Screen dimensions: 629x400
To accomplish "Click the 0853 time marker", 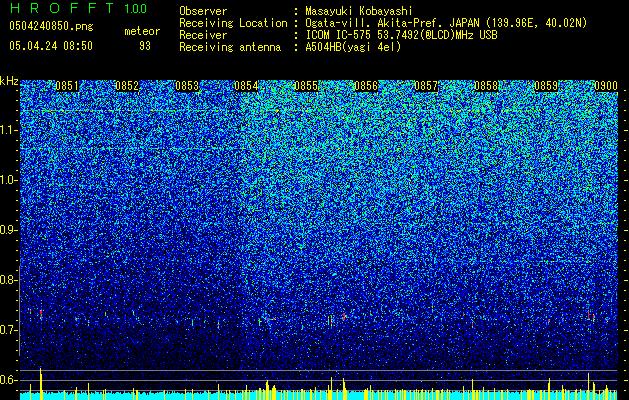I will (187, 86).
